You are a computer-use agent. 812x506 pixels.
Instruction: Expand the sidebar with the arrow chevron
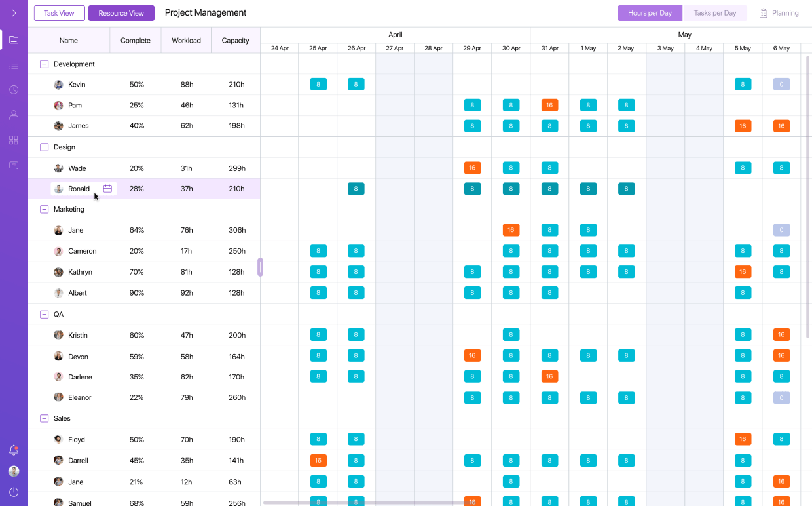pyautogui.click(x=14, y=12)
